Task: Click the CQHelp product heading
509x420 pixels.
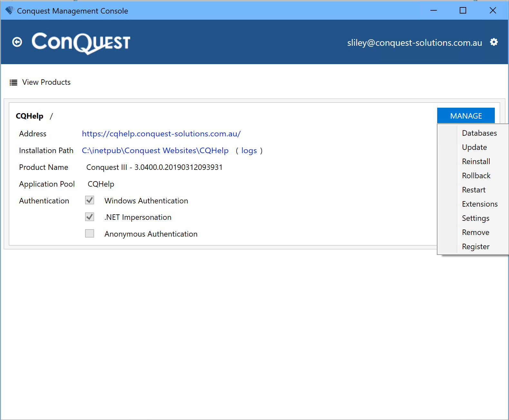Action: pyautogui.click(x=29, y=116)
